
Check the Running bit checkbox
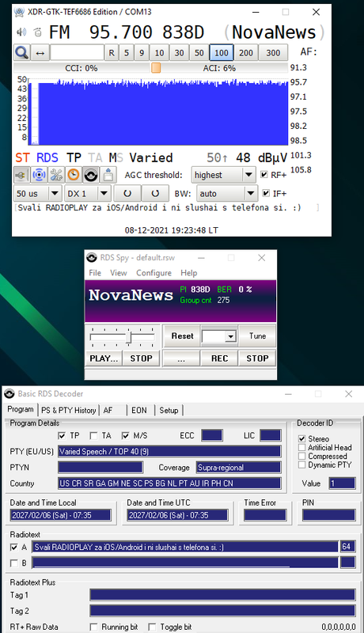(93, 627)
